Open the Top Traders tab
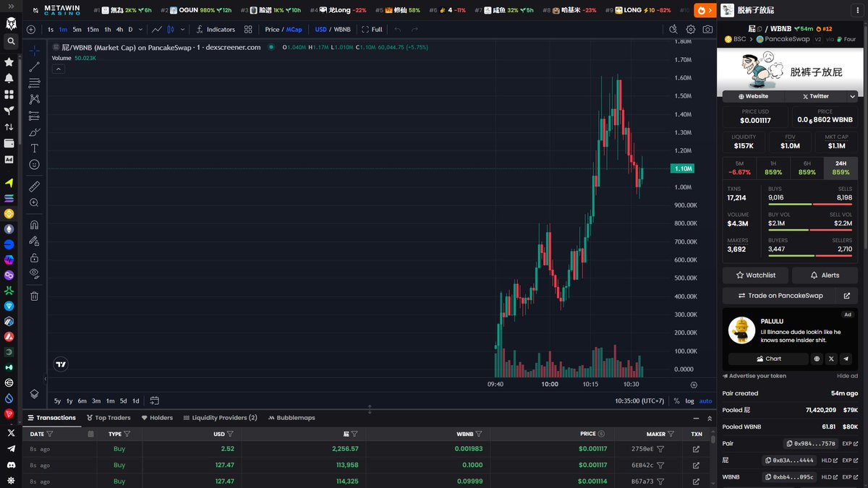Screen dimensions: 868x488 pyautogui.click(x=109, y=418)
